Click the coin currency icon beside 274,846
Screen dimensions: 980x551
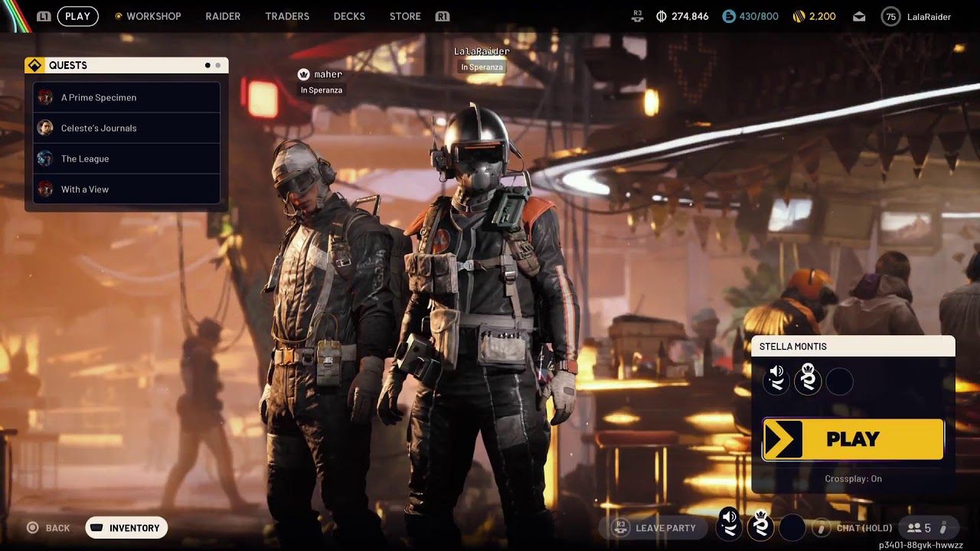pos(661,16)
